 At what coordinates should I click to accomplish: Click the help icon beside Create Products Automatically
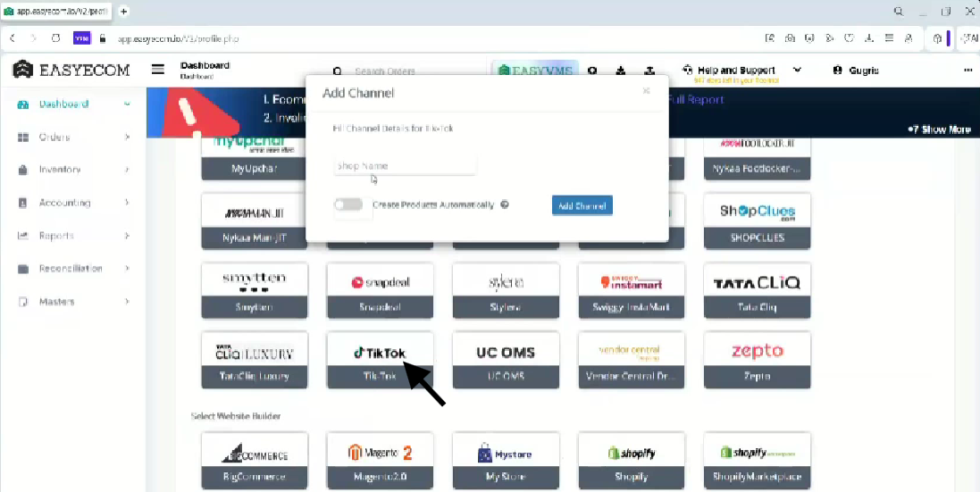[x=505, y=205]
